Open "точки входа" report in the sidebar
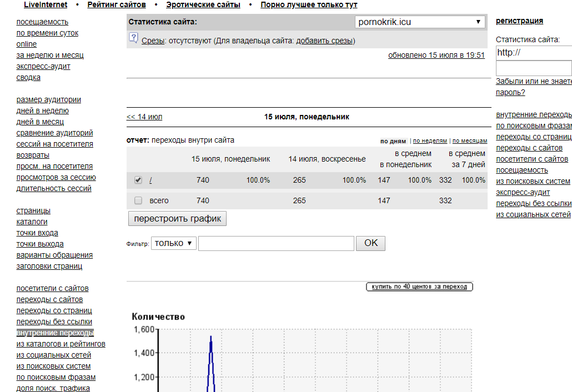Image resolution: width=572 pixels, height=392 pixels. (37, 233)
